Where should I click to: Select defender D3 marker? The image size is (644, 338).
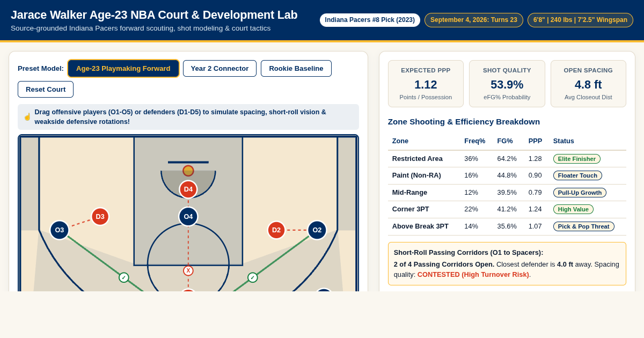coord(100,217)
